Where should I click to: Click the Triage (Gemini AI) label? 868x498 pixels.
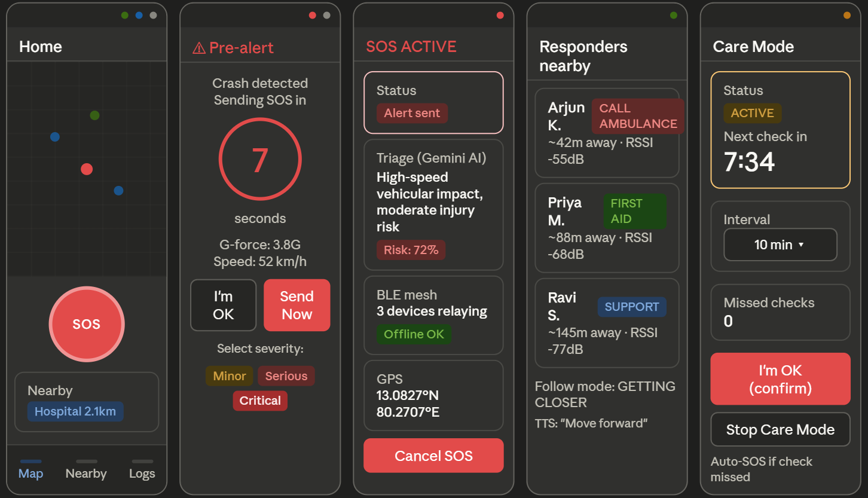(432, 158)
